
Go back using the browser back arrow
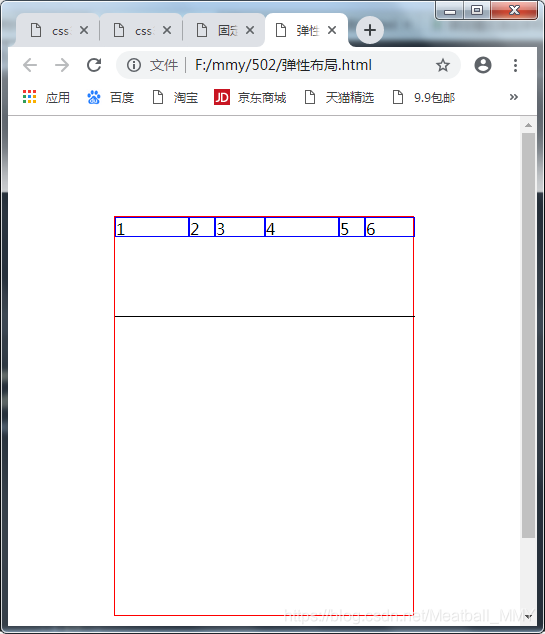[30, 65]
